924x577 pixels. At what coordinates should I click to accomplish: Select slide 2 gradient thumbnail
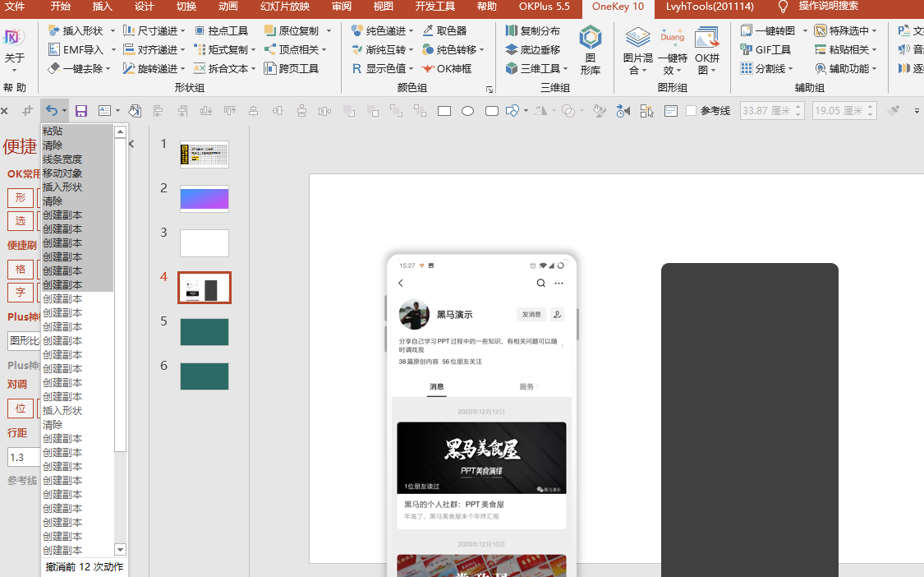pyautogui.click(x=205, y=199)
